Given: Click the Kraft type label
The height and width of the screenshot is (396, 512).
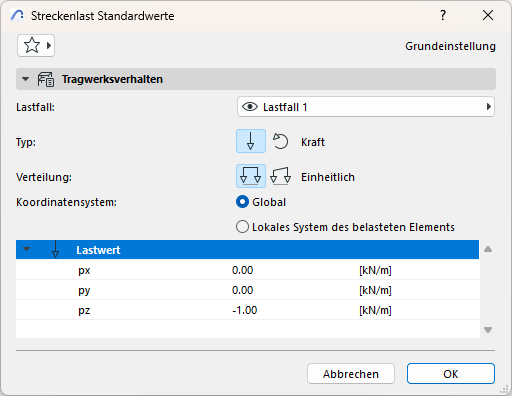Looking at the screenshot, I should (313, 142).
